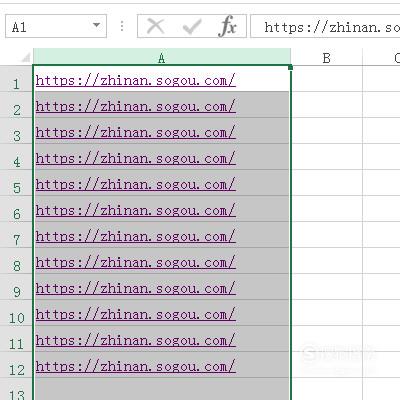Viewport: 400px width, 400px height.
Task: Open the Insert Function fx button
Action: (228, 26)
